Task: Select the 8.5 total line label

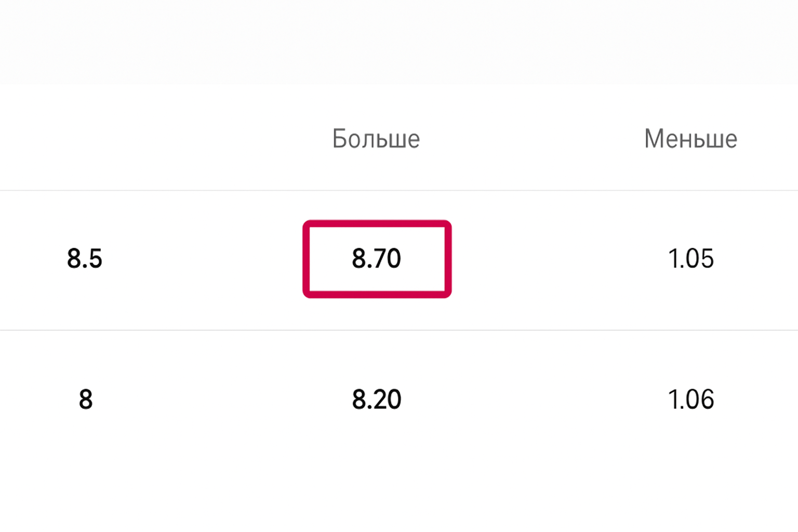Action: [x=85, y=259]
